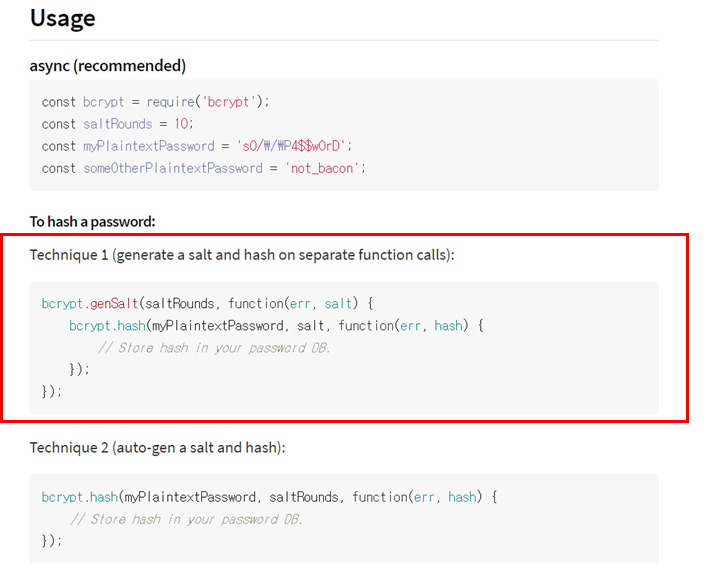Click the comment in Technique 1 code block
Screen dimensions: 723x588
click(213, 348)
